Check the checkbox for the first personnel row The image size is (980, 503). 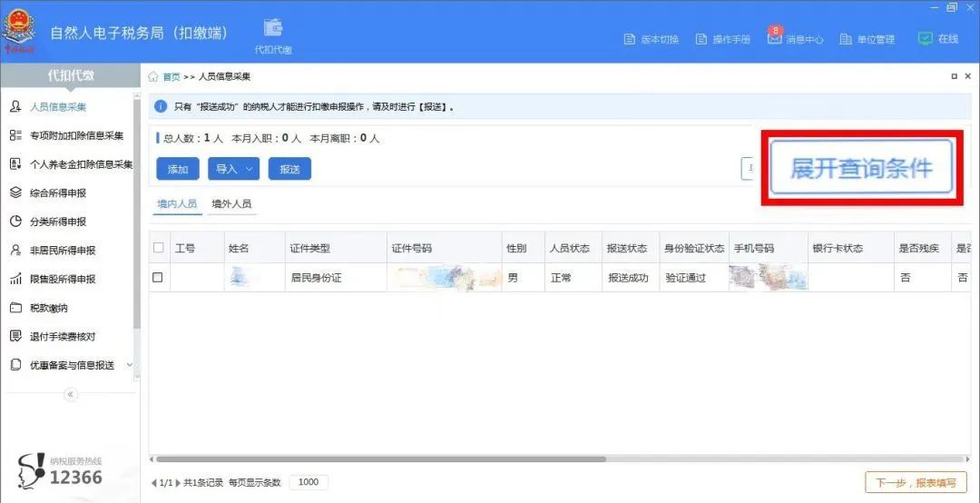click(x=158, y=277)
